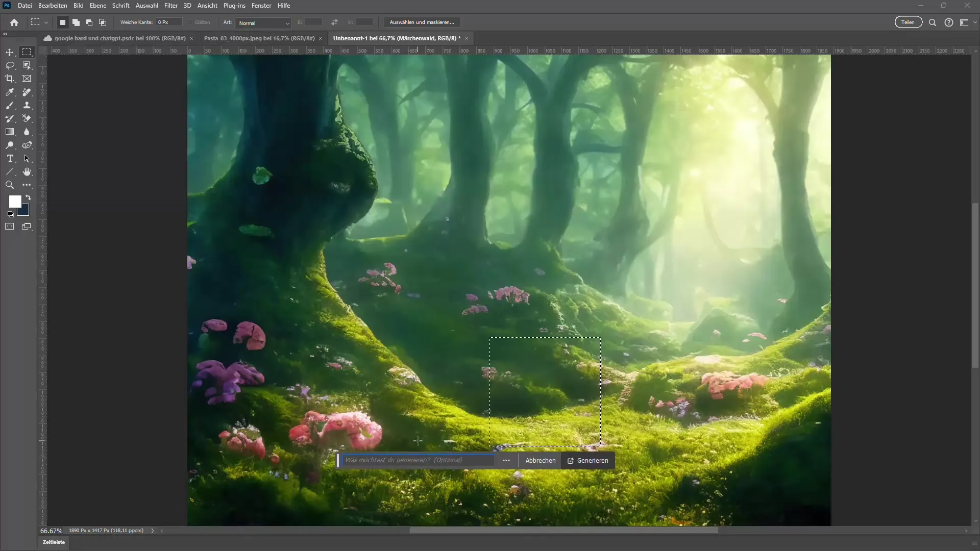Select the Line tool

click(10, 172)
